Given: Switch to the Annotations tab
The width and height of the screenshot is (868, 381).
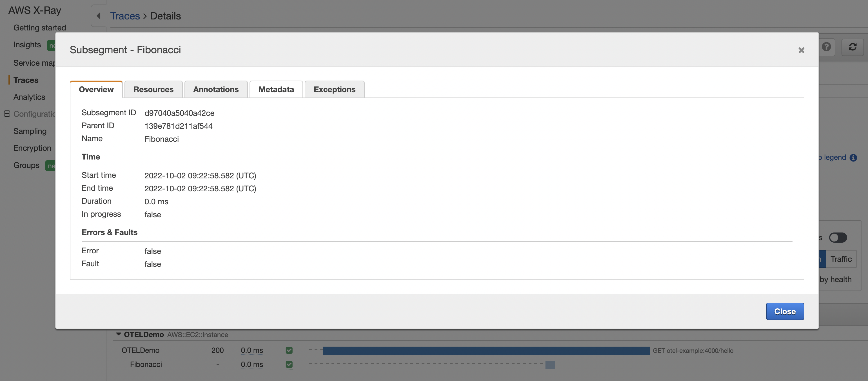Looking at the screenshot, I should [x=216, y=89].
